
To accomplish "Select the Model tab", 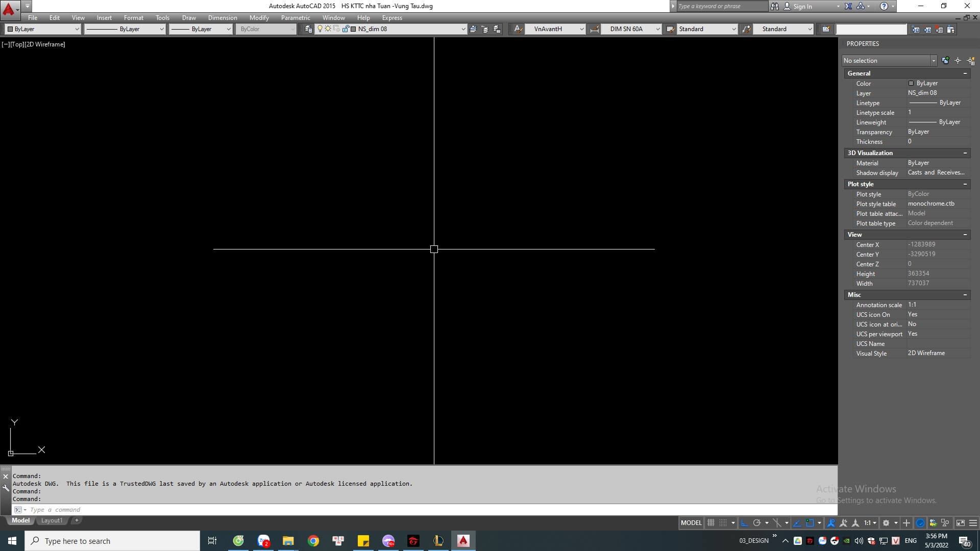I will click(x=20, y=520).
